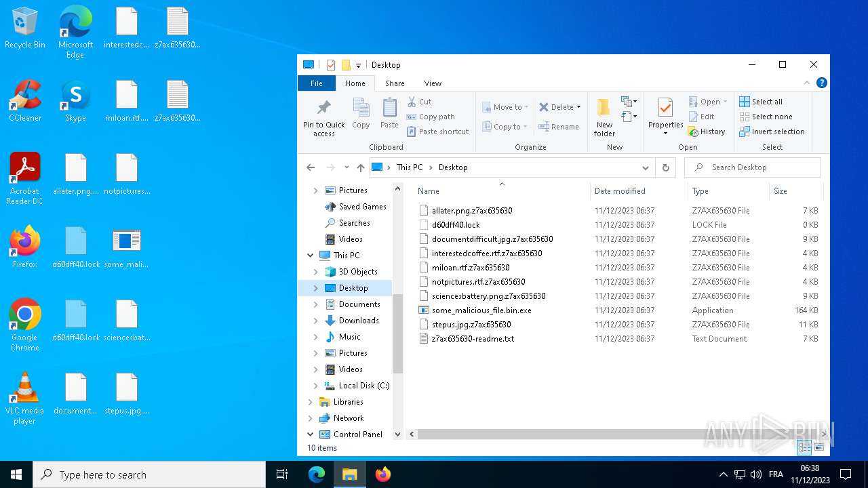Image resolution: width=868 pixels, height=488 pixels.
Task: Switch to the View ribbon tab
Action: pos(433,83)
